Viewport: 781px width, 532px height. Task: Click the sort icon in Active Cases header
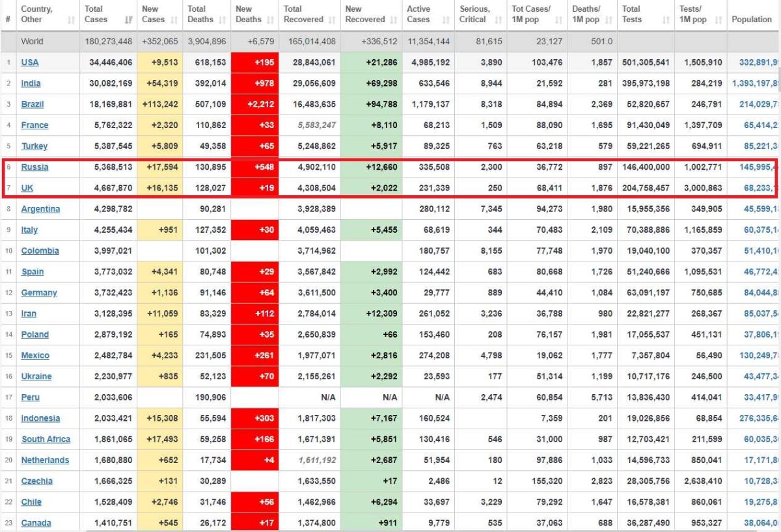(x=446, y=20)
